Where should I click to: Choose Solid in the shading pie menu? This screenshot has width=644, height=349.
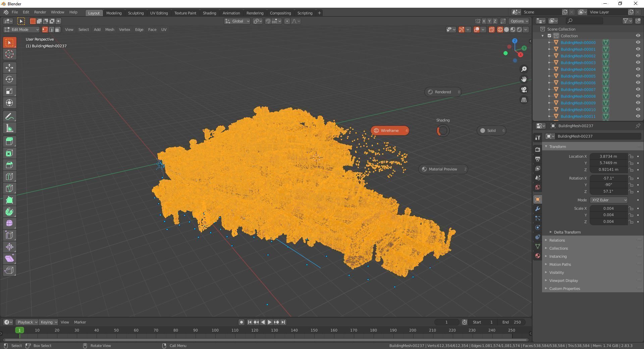(x=491, y=131)
